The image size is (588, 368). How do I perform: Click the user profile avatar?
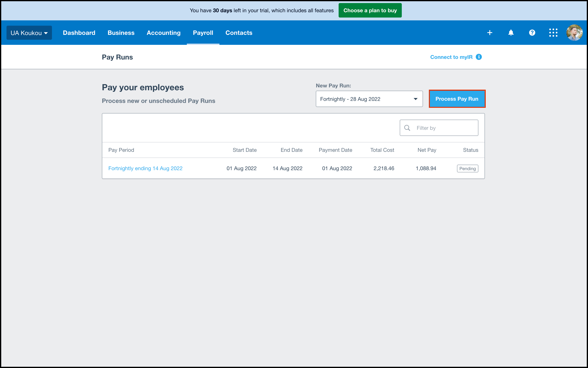pos(574,33)
